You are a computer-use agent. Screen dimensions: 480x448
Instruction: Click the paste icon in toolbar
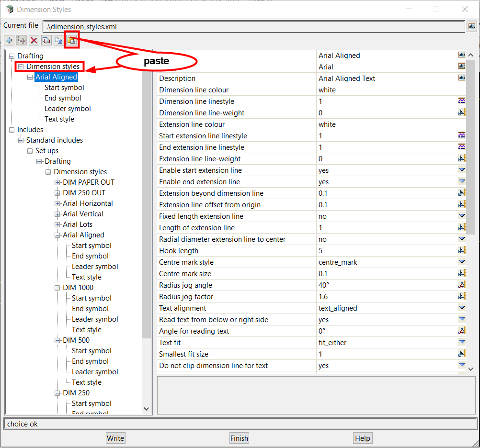pyautogui.click(x=71, y=41)
